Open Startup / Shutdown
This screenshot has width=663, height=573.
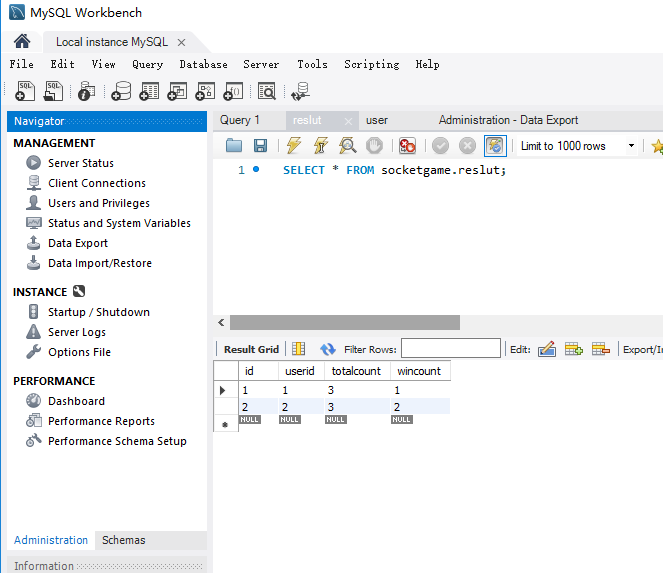[x=99, y=312]
